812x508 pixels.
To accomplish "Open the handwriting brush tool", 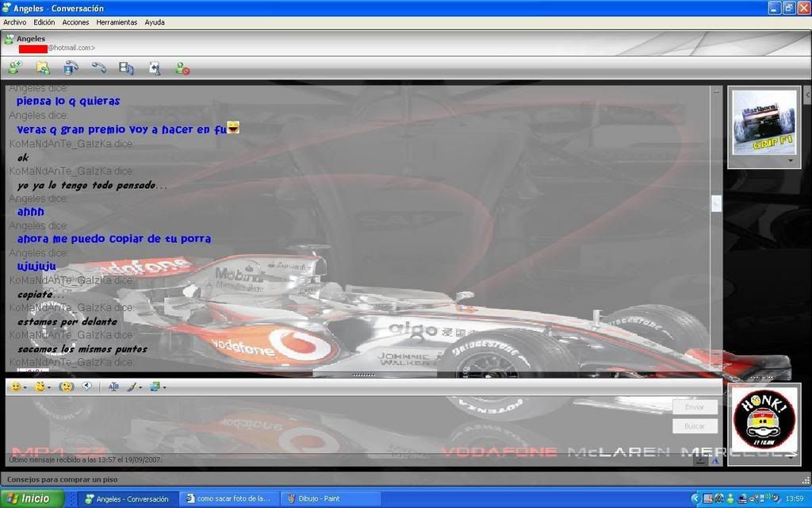I will (132, 387).
